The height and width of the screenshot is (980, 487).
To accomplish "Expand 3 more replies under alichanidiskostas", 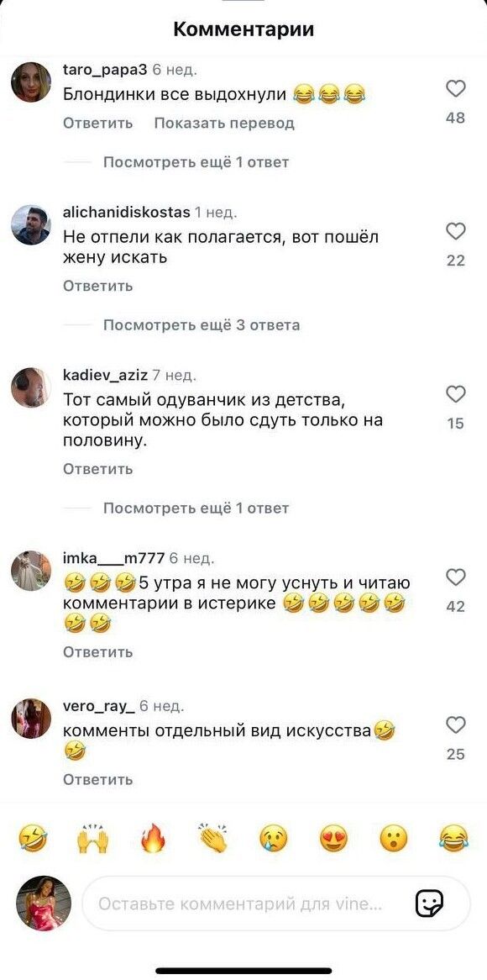I will tap(201, 325).
